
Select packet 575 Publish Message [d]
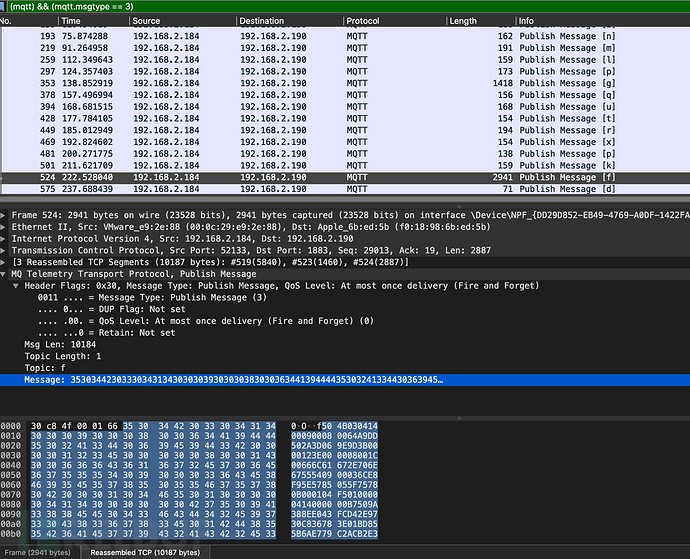(345, 189)
